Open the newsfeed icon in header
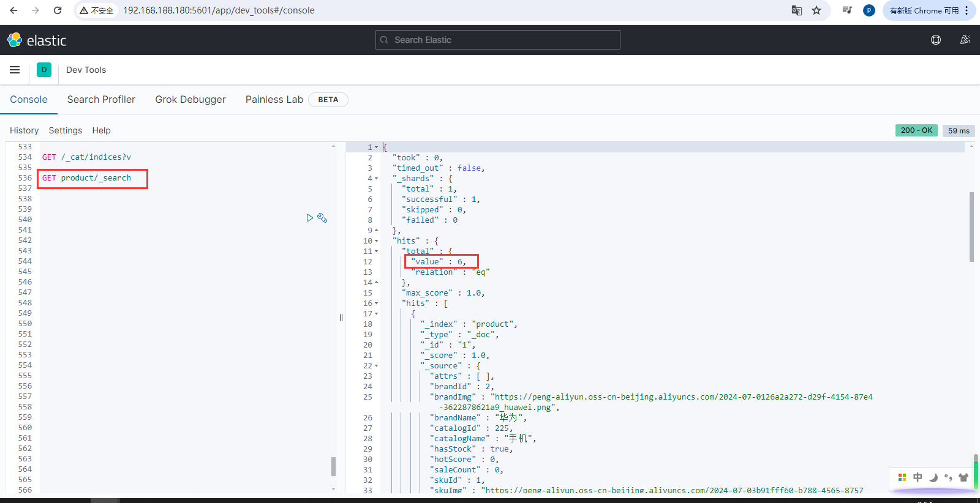Image resolution: width=980 pixels, height=503 pixels. 965,40
